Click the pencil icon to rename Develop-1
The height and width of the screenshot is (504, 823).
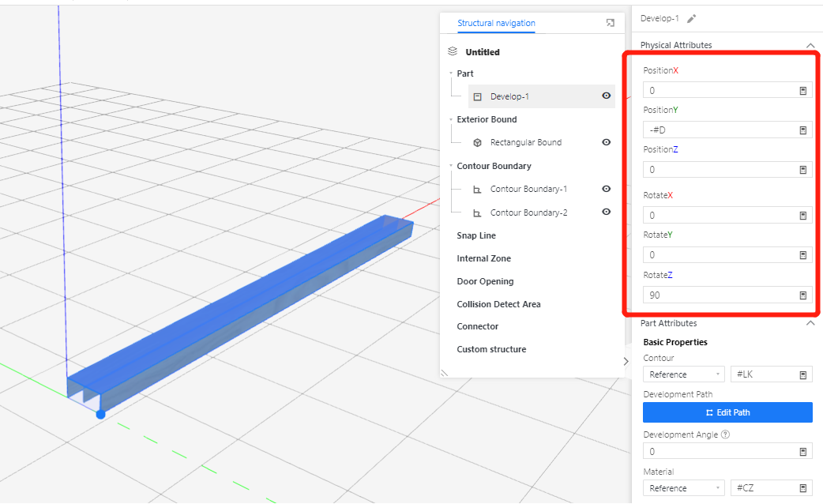click(692, 18)
